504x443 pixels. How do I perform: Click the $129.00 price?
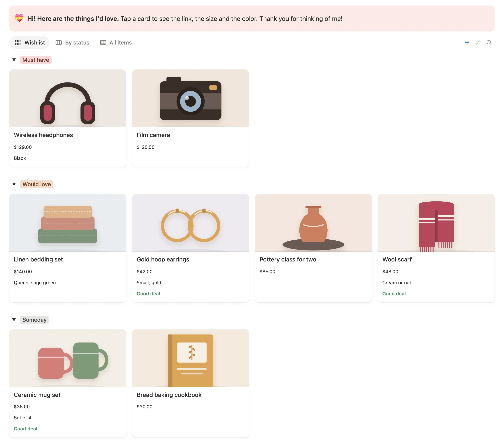23,147
